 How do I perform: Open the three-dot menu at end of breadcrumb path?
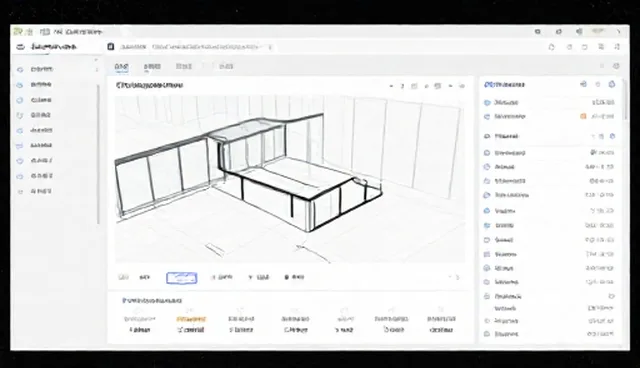(270, 47)
